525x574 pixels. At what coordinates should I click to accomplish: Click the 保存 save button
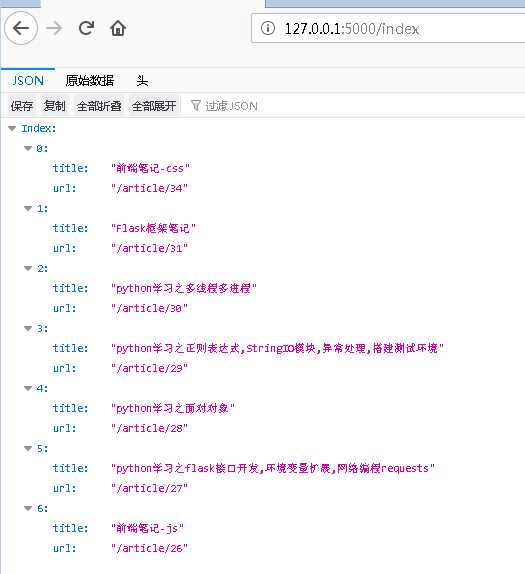[22, 106]
